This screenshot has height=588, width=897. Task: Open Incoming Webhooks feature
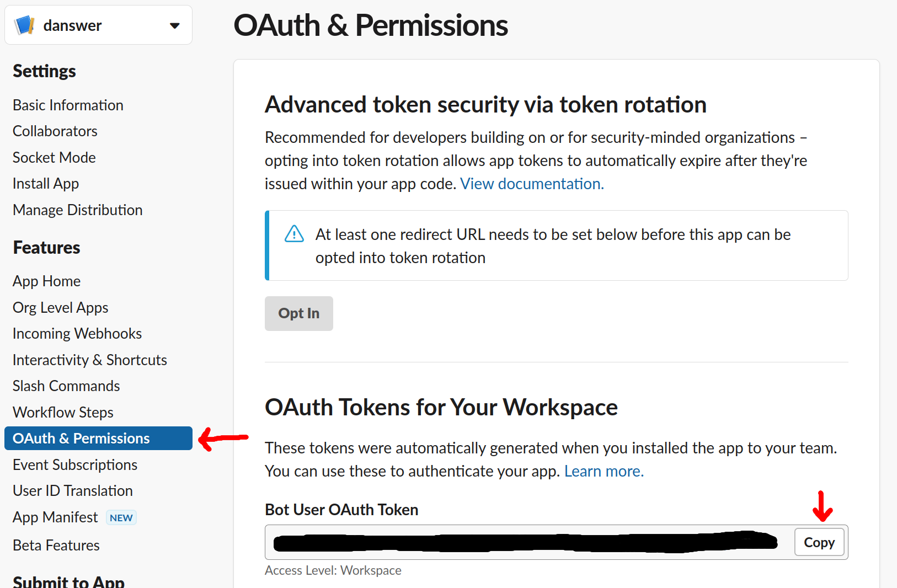(77, 333)
